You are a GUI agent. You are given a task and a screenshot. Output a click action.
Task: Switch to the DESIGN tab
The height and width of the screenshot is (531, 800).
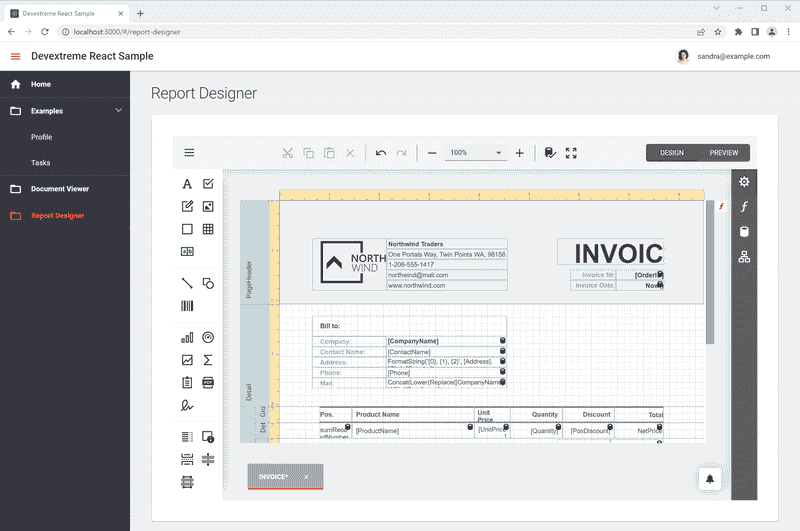coord(671,153)
